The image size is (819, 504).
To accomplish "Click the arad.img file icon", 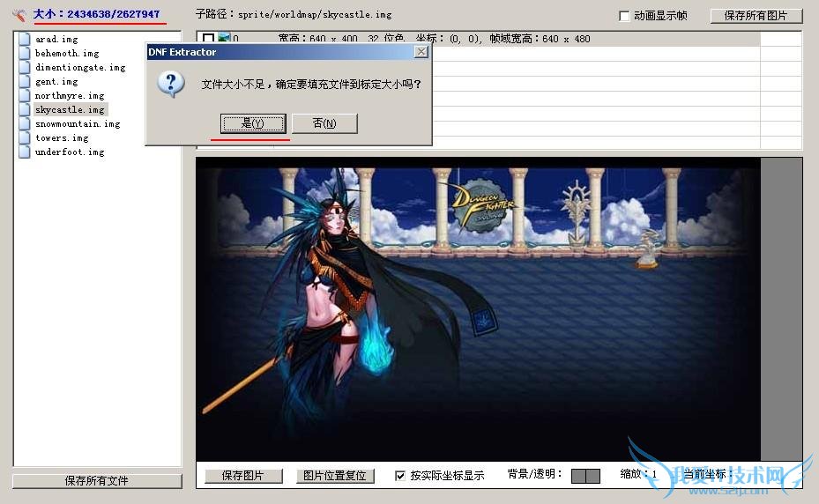I will (x=25, y=39).
